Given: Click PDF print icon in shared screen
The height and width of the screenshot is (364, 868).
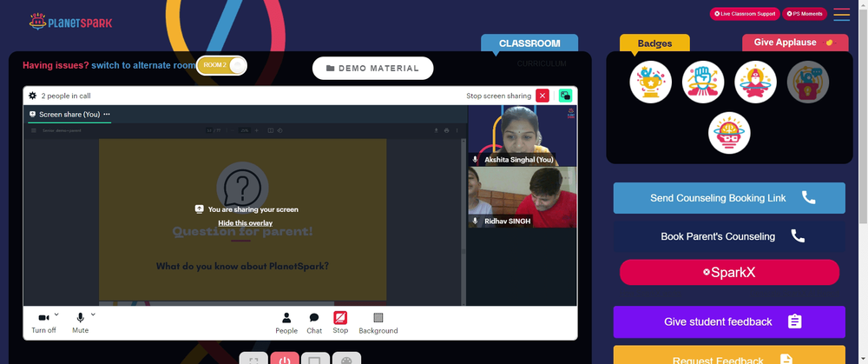Looking at the screenshot, I should [446, 131].
